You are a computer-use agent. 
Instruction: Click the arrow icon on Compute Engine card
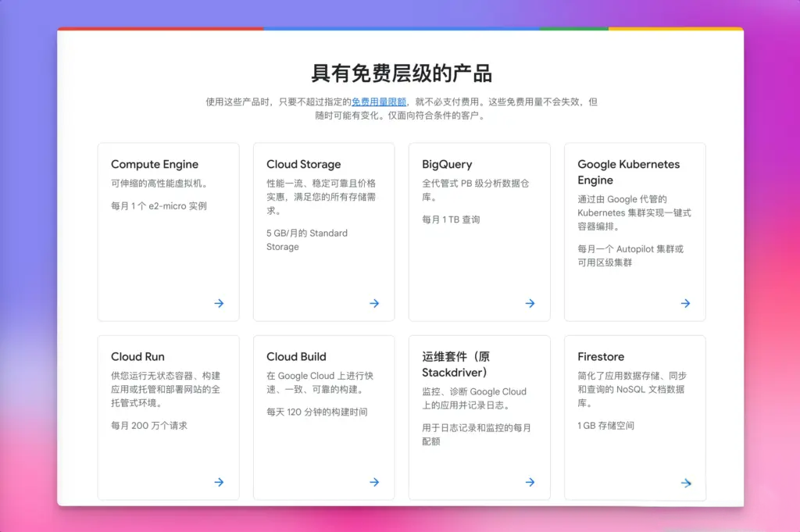[219, 303]
